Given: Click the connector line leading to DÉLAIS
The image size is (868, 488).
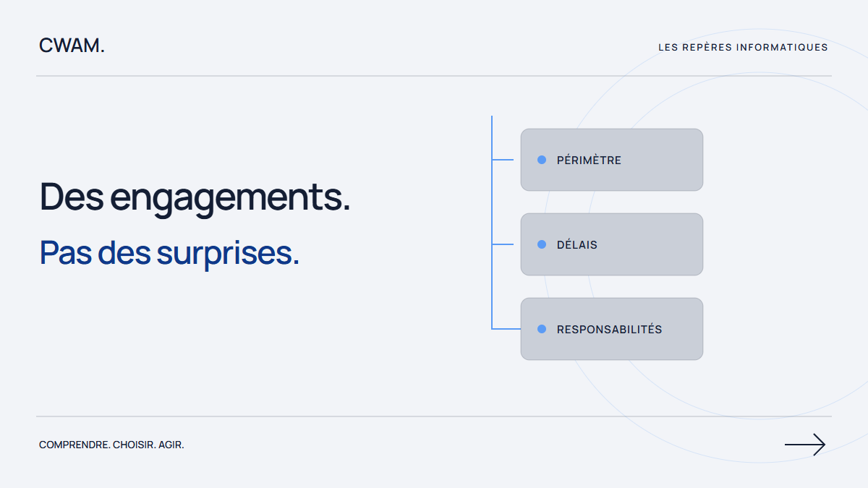Looking at the screenshot, I should click(503, 244).
